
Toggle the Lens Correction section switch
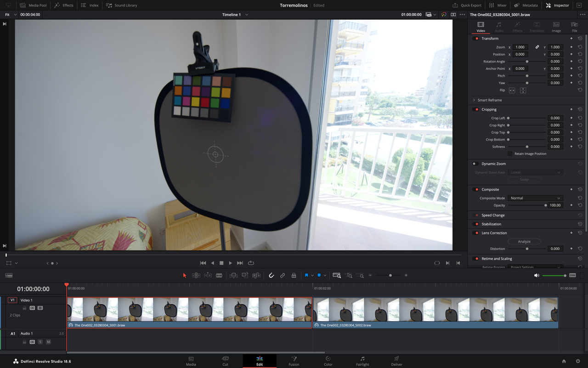point(476,233)
